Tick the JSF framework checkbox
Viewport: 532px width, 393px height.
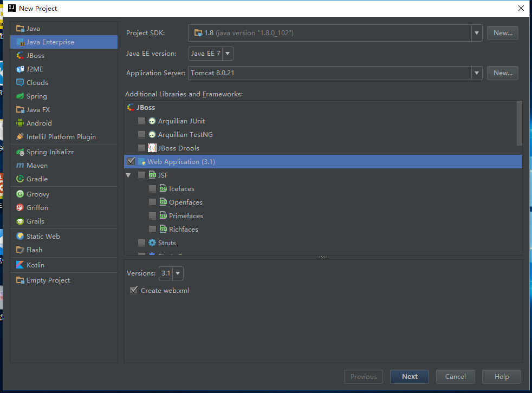141,175
